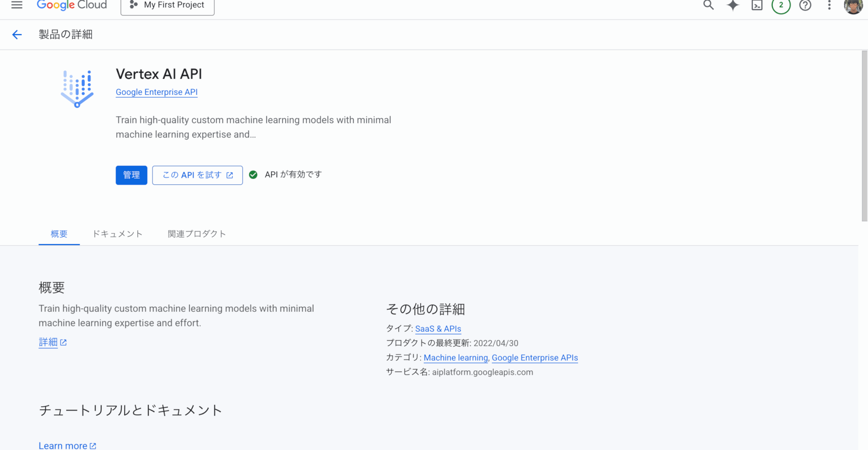The image size is (868, 450).
Task: Click the その他の詳細 heading
Action: 426,309
